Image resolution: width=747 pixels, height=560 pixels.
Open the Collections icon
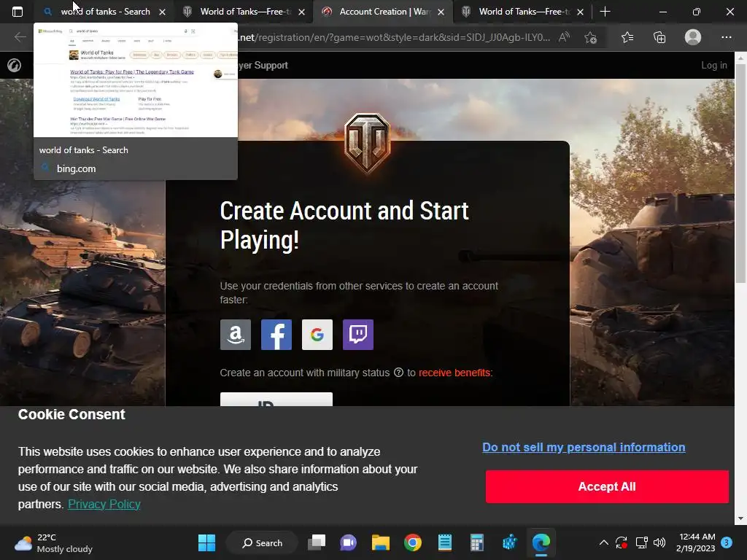pyautogui.click(x=659, y=37)
